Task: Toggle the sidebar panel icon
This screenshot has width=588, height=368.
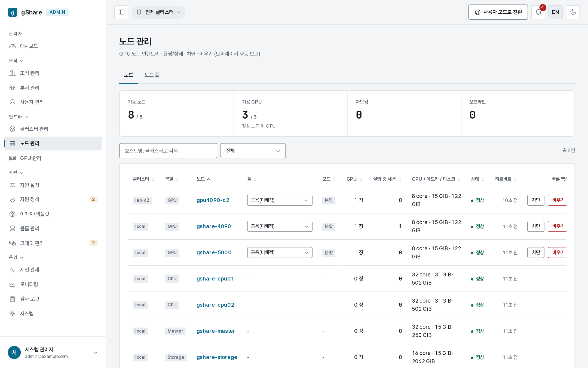Action: point(121,12)
